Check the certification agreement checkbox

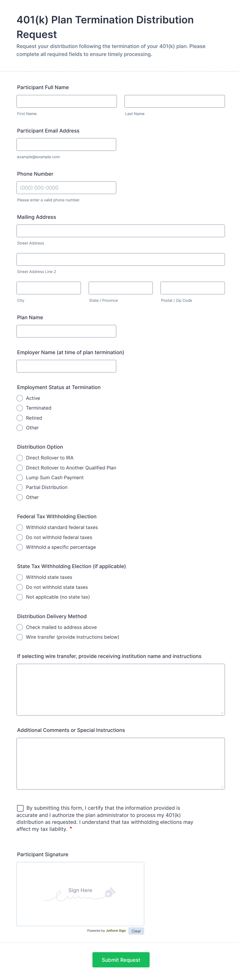tap(21, 808)
